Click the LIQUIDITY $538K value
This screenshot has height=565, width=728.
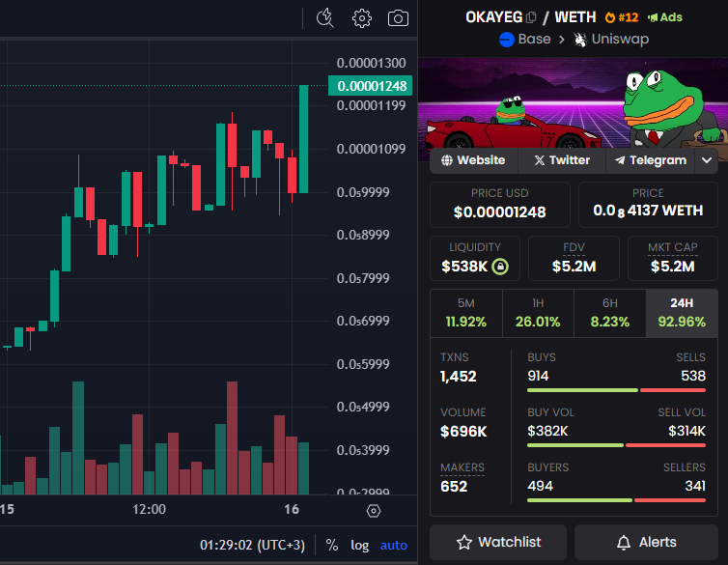tap(464, 267)
